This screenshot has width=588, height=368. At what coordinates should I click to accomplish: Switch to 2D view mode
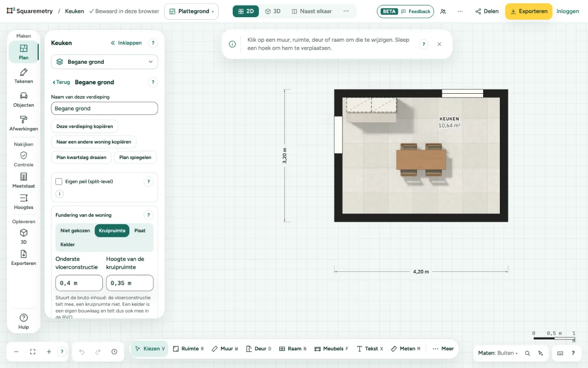coord(246,11)
